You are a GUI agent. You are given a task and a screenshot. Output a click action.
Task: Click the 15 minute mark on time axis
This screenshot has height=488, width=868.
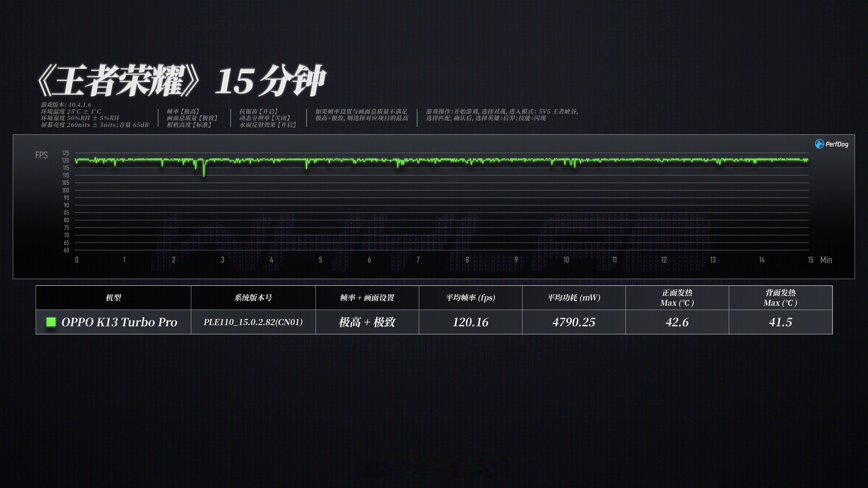[x=810, y=260]
